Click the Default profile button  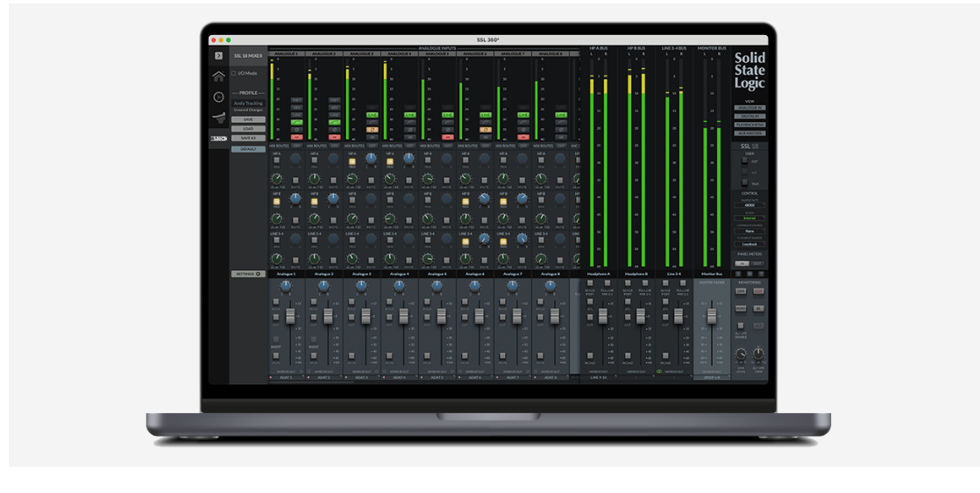tap(248, 149)
